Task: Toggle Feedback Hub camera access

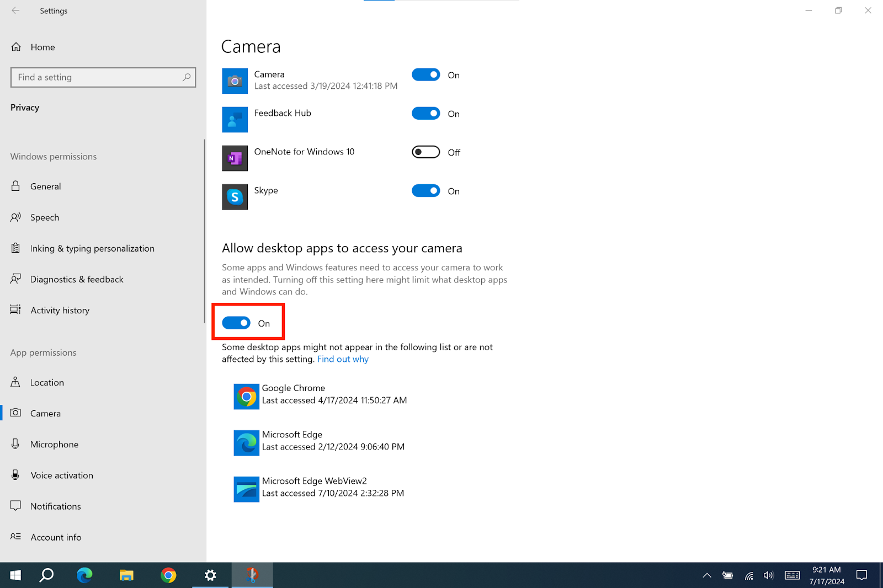Action: tap(426, 113)
